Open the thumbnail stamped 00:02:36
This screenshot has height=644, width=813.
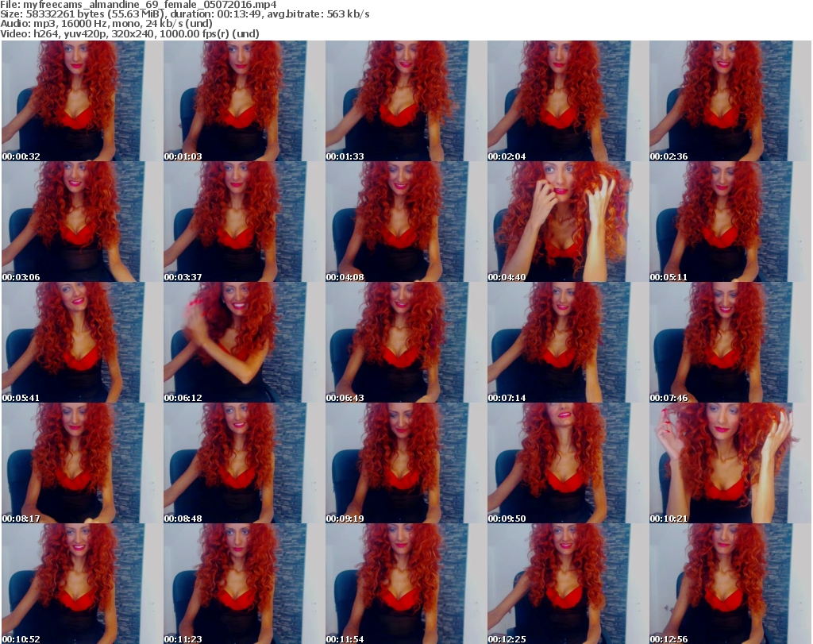click(x=730, y=101)
